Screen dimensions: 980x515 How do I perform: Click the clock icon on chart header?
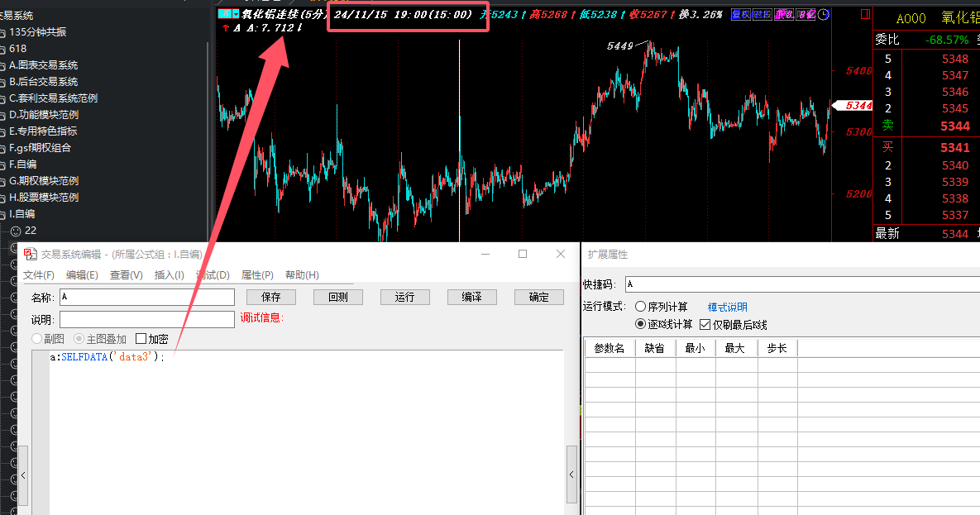824,14
